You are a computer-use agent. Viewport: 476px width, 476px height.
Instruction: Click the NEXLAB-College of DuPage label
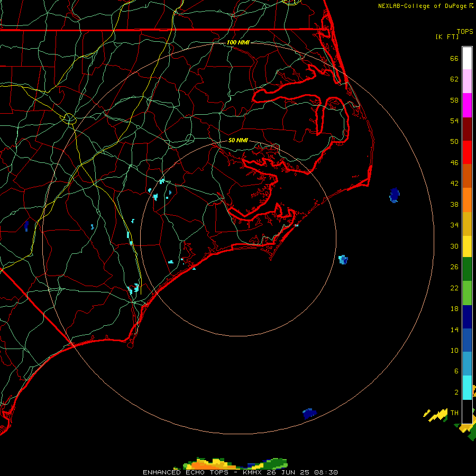pyautogui.click(x=425, y=6)
